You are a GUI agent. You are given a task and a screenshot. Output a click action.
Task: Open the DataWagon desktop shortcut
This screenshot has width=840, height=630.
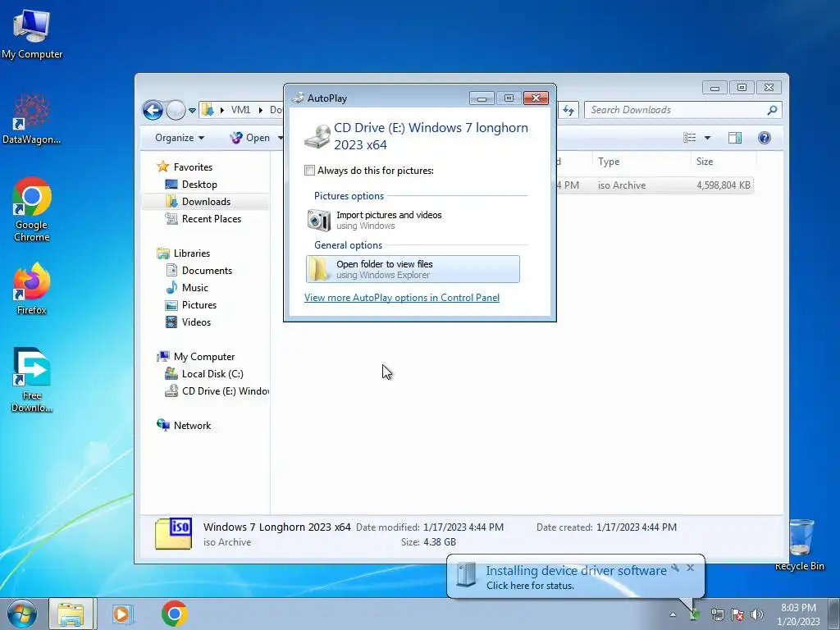(x=32, y=119)
